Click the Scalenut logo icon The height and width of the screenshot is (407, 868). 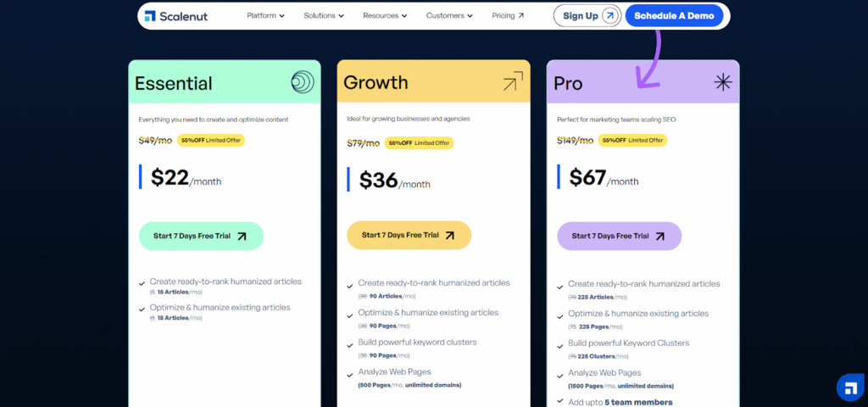150,15
